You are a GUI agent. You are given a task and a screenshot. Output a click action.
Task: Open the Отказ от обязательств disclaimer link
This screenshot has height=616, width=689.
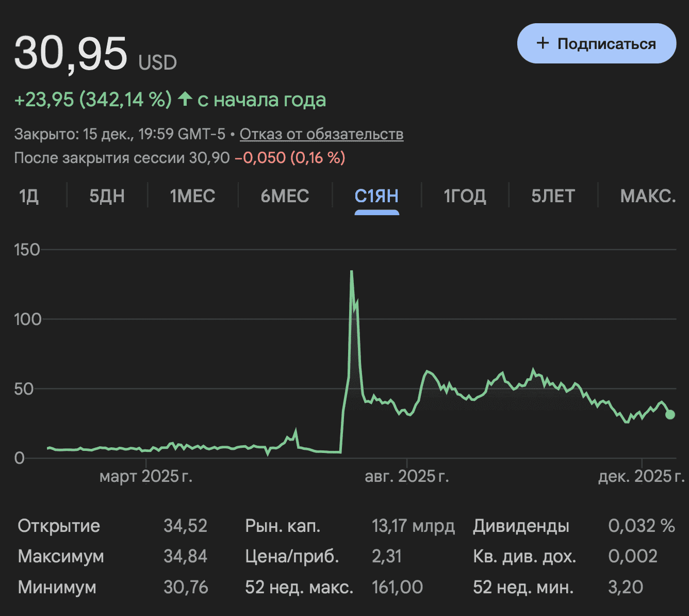[321, 134]
